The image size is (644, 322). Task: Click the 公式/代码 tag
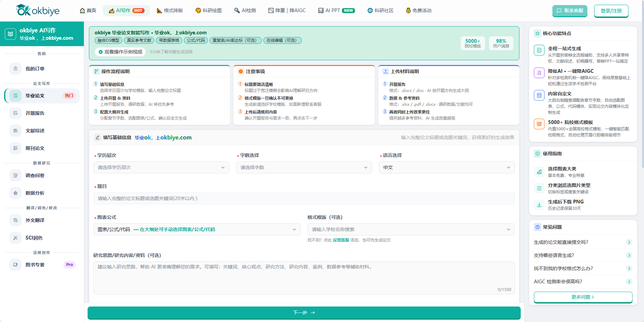[196, 40]
